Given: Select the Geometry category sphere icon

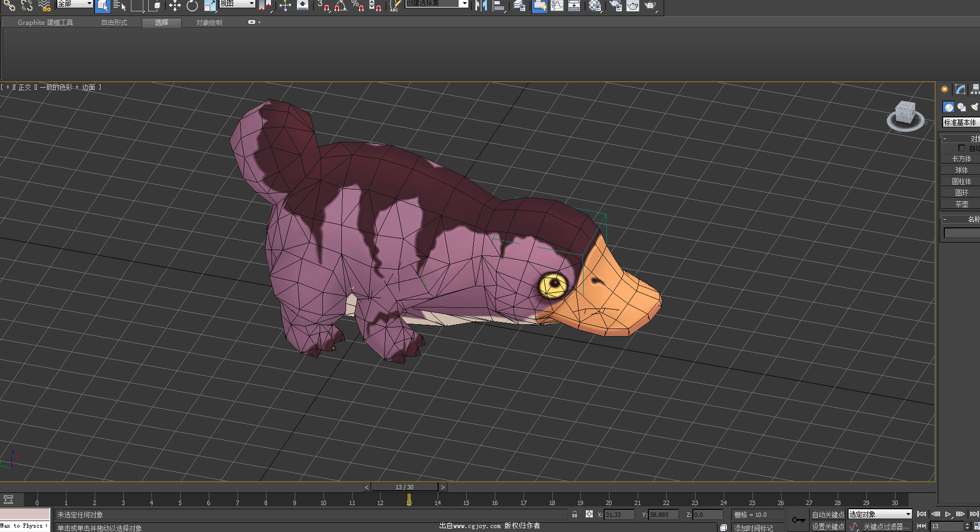Looking at the screenshot, I should [x=949, y=107].
